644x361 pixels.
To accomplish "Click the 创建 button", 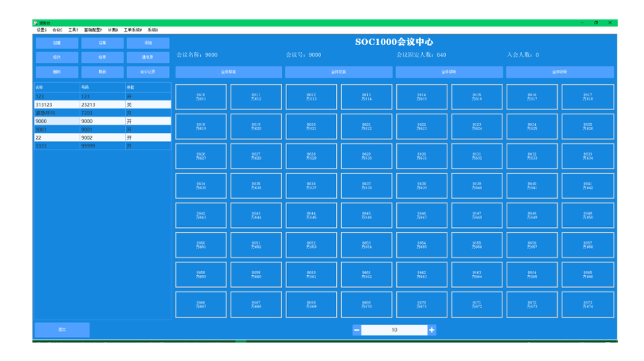I will [57, 43].
